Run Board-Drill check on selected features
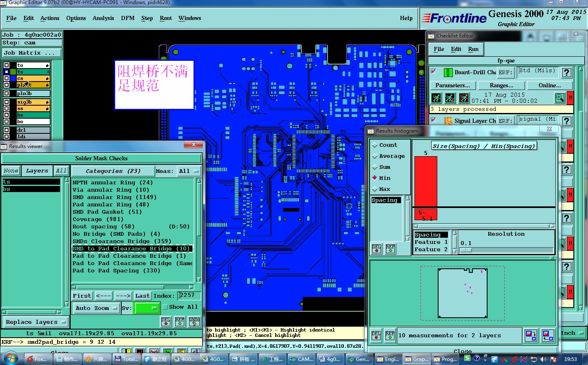The height and width of the screenshot is (365, 588). (450, 98)
